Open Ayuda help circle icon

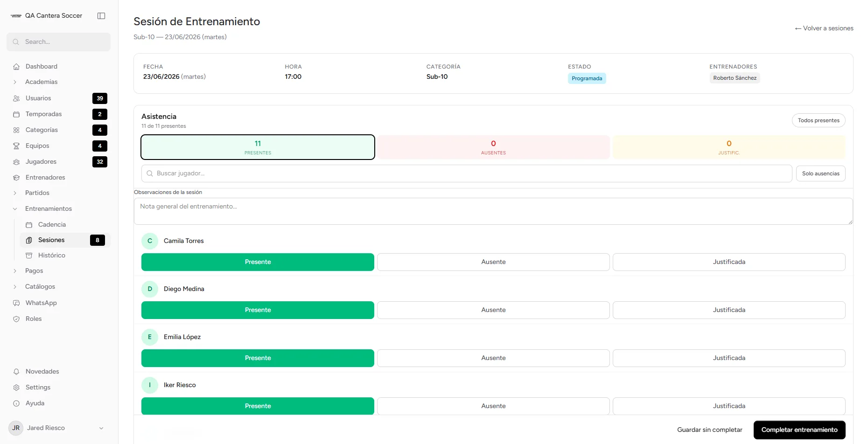[16, 403]
